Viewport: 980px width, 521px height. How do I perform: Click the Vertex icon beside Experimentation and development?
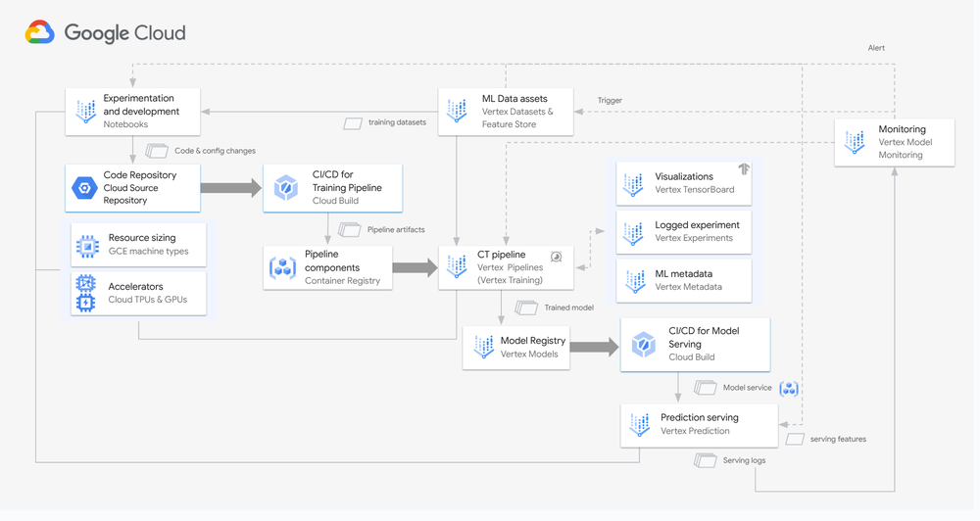[x=85, y=112]
